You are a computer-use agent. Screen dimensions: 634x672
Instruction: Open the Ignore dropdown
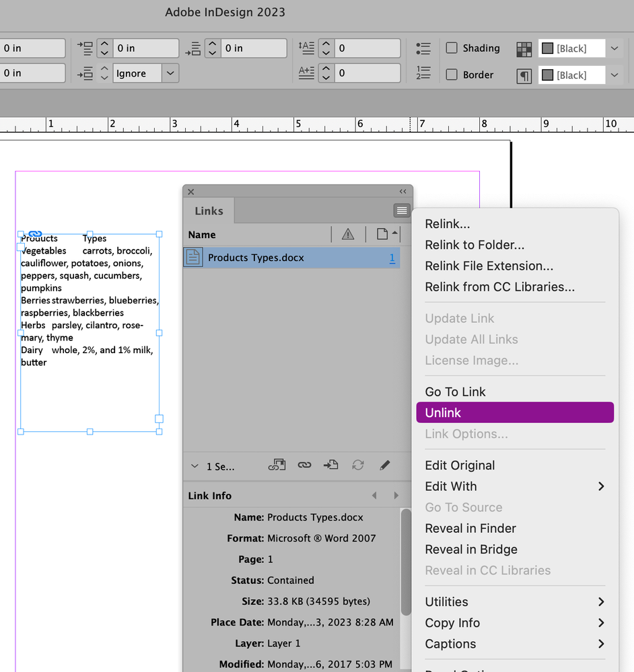tap(170, 73)
